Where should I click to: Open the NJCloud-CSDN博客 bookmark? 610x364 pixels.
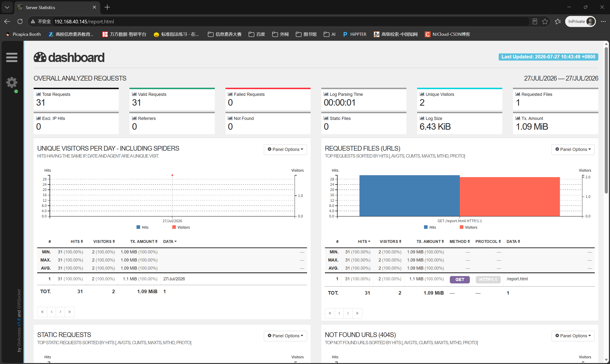(x=447, y=34)
